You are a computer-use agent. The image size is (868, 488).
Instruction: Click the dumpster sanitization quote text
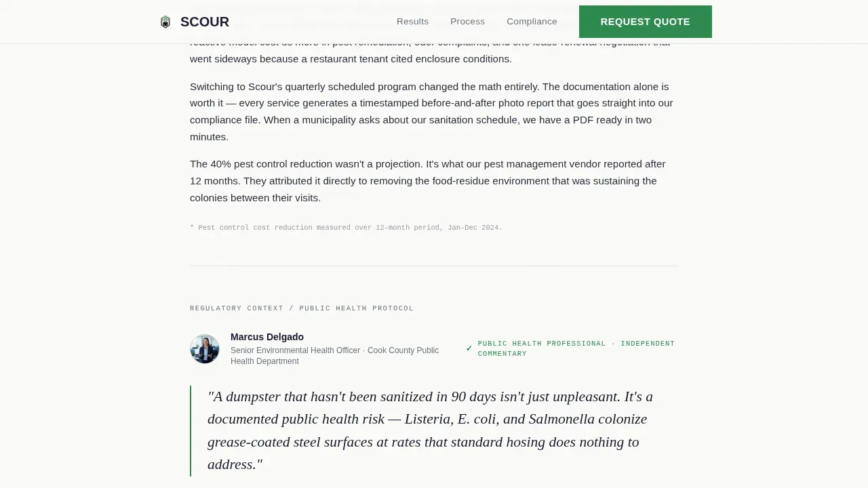[x=430, y=430]
